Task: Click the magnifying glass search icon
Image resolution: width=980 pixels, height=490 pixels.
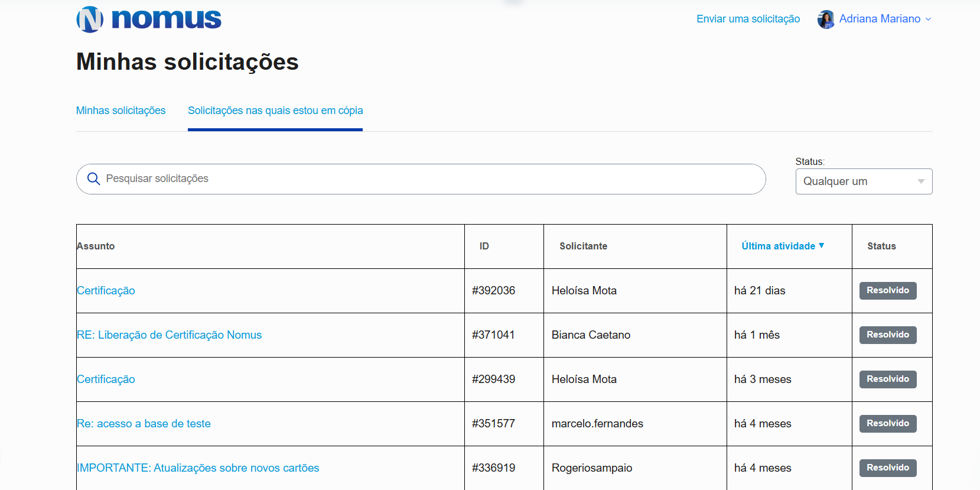Action: coord(93,179)
